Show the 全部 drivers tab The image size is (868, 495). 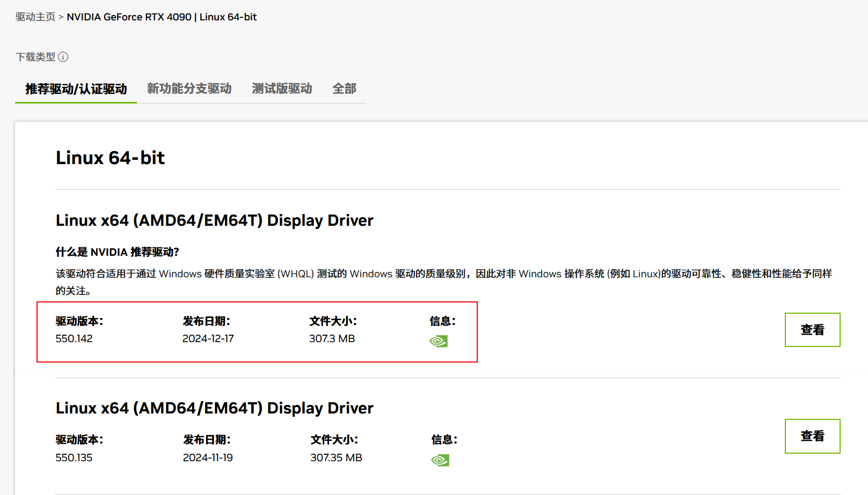pos(344,88)
